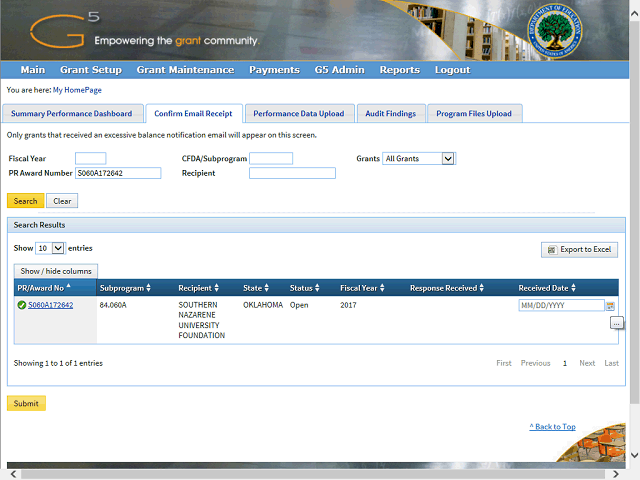Go to the First results page

504,363
